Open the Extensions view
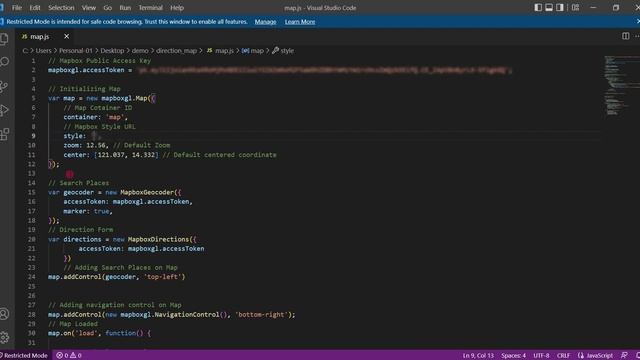The image size is (640, 360). click(x=4, y=134)
